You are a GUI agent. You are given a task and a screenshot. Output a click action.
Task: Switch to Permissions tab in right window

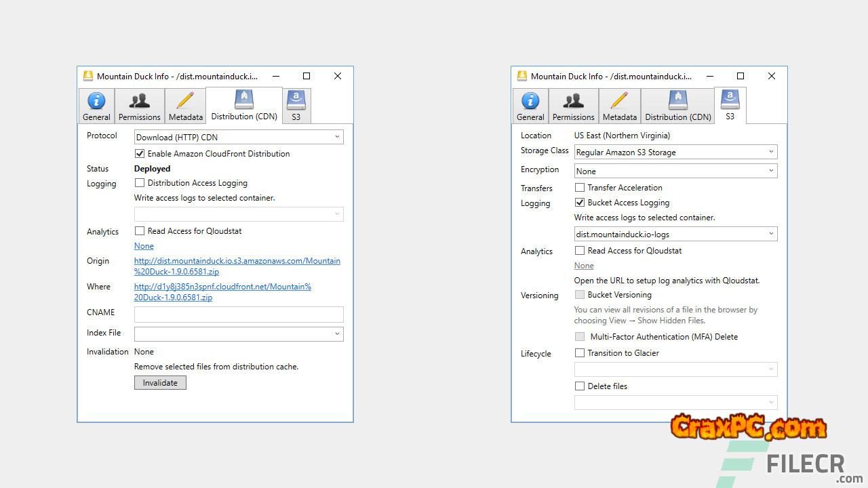click(574, 106)
